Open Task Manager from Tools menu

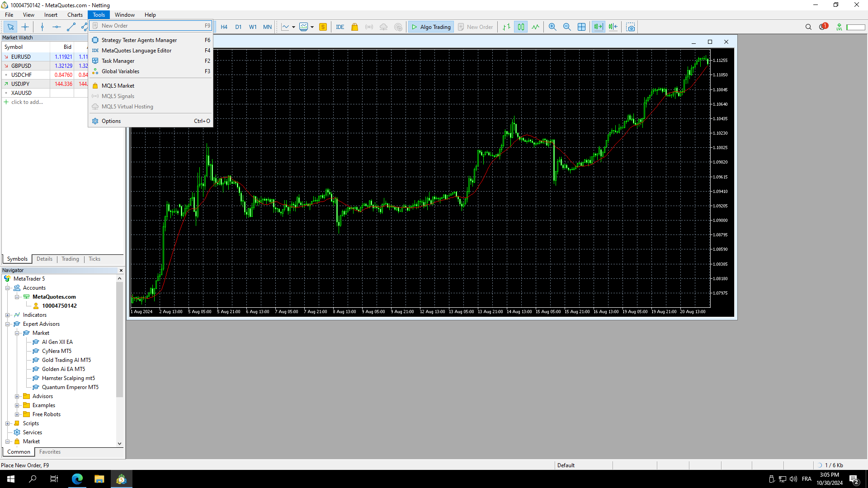point(151,61)
